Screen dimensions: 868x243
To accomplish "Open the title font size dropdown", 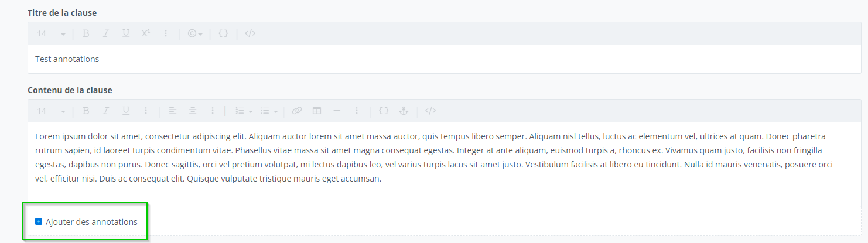I will [x=51, y=34].
